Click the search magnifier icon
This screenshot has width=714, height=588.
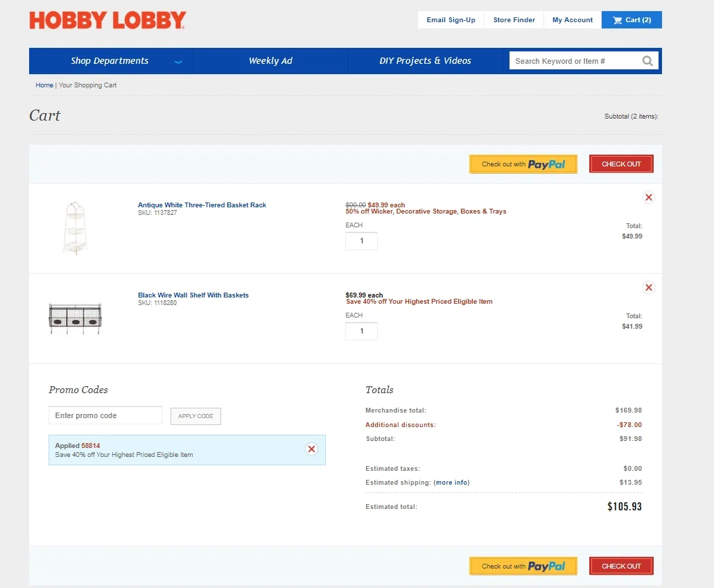pos(647,61)
